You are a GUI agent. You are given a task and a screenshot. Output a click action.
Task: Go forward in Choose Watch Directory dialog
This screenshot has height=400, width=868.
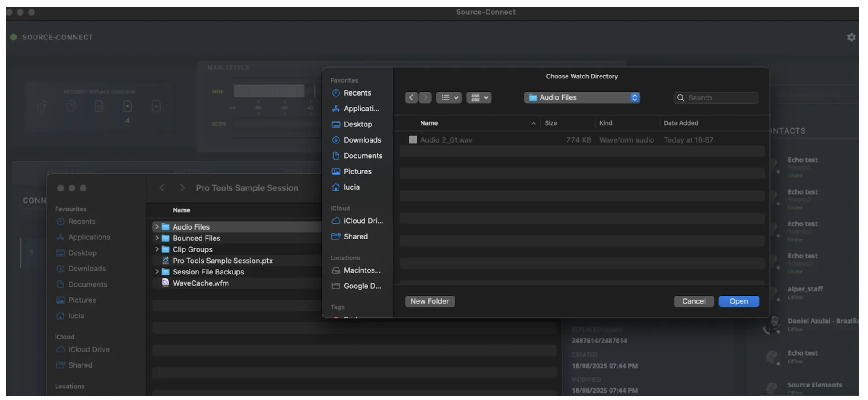[425, 97]
